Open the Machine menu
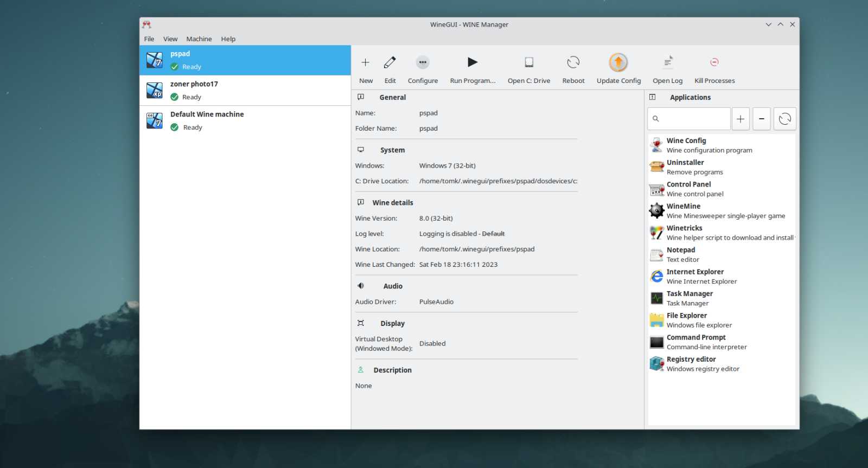The width and height of the screenshot is (868, 468). tap(199, 39)
